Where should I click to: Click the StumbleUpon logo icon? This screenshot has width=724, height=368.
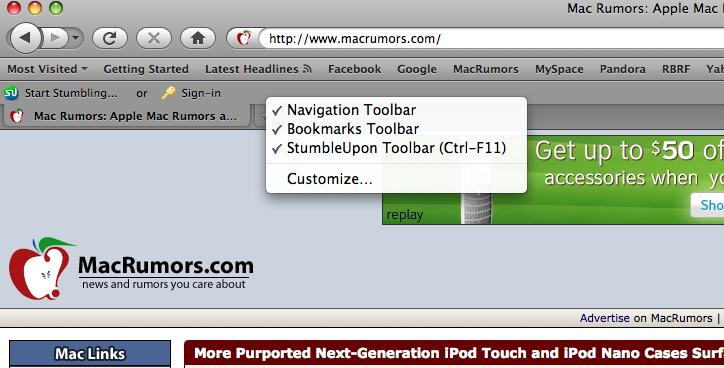[11, 93]
